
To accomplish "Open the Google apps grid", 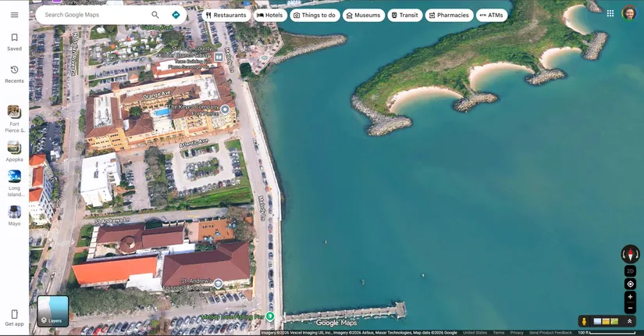I will click(x=610, y=13).
